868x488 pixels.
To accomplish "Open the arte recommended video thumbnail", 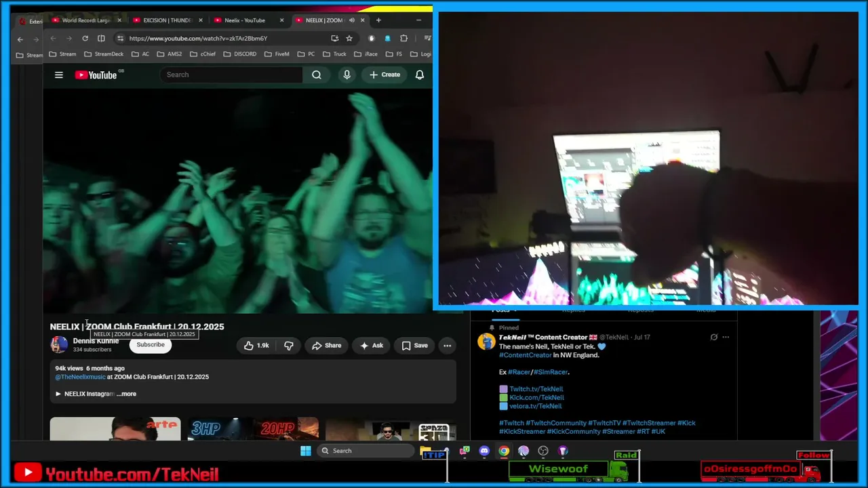I will [x=115, y=429].
